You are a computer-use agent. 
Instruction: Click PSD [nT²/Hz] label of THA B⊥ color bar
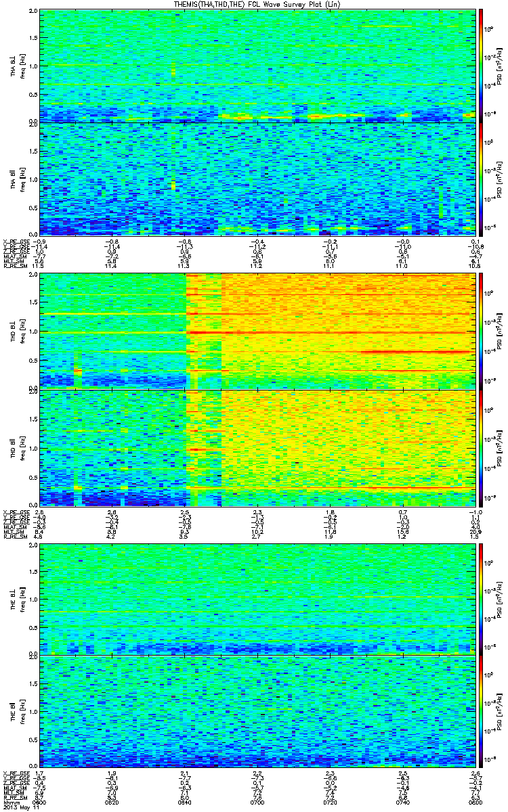[x=500, y=66]
